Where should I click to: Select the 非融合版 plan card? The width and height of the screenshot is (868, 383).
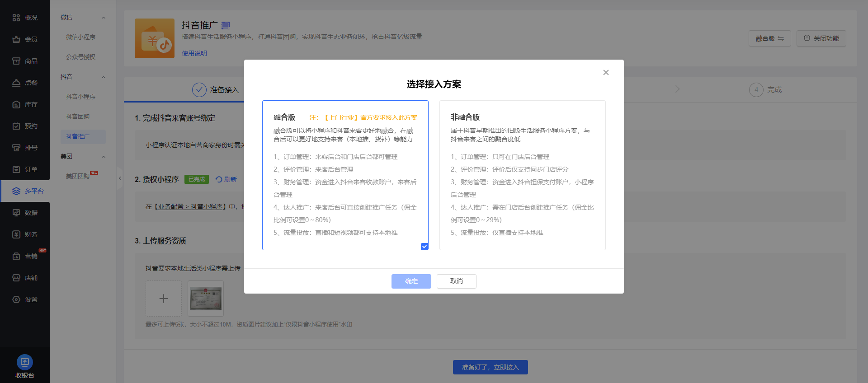523,175
